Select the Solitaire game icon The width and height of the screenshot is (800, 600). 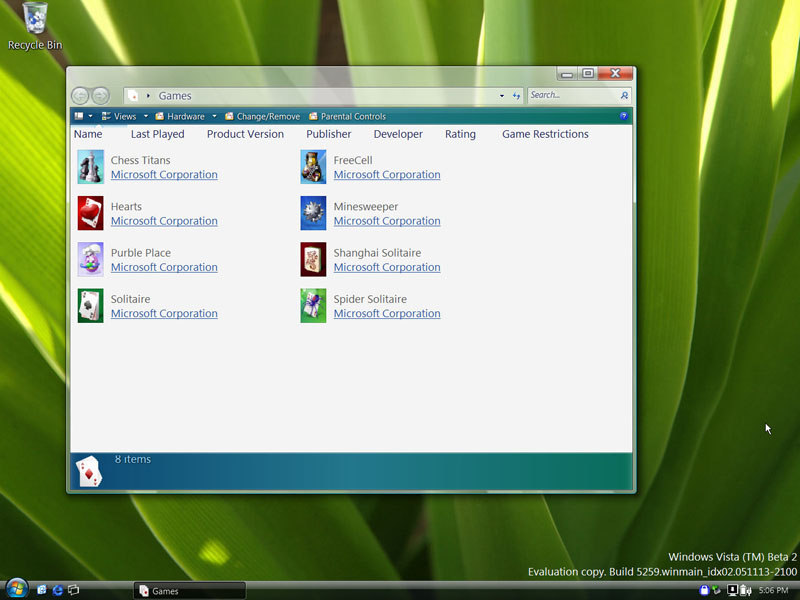[90, 306]
